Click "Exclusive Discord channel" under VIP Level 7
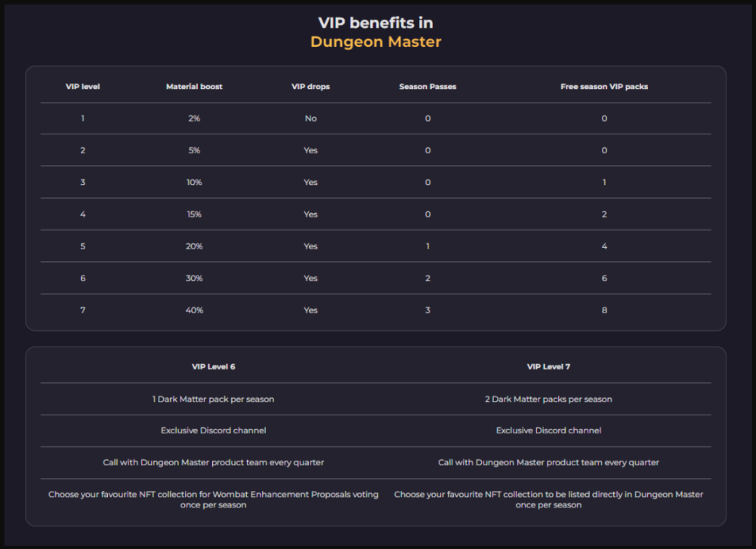This screenshot has height=549, width=756. click(x=548, y=430)
